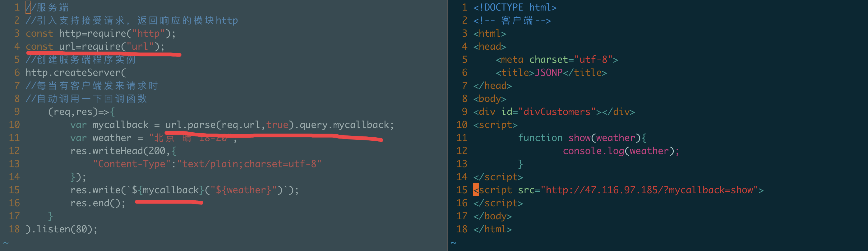Click 'res.writeHead(200,{' line
This screenshot has height=251, width=868.
click(x=123, y=151)
